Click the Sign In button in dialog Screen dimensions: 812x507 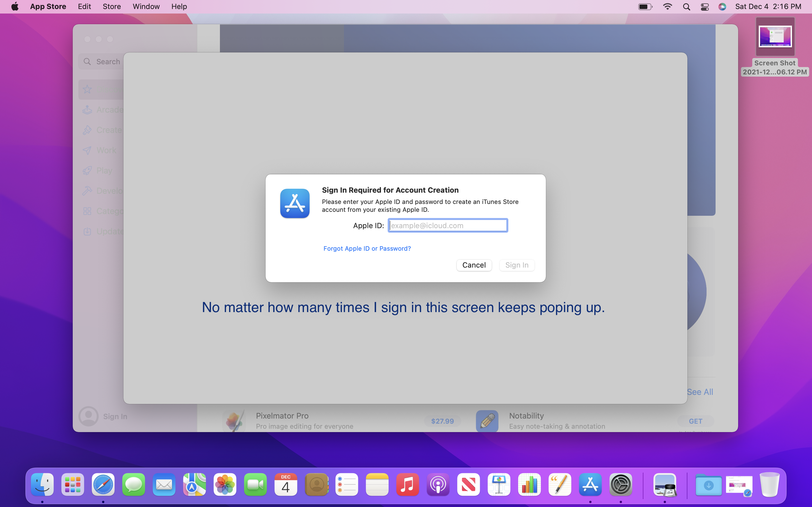(517, 265)
